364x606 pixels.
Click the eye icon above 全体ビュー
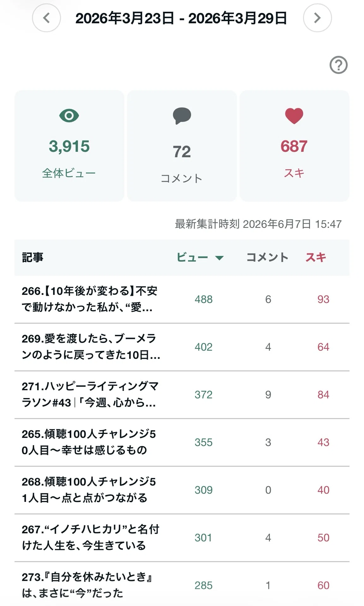(x=69, y=116)
